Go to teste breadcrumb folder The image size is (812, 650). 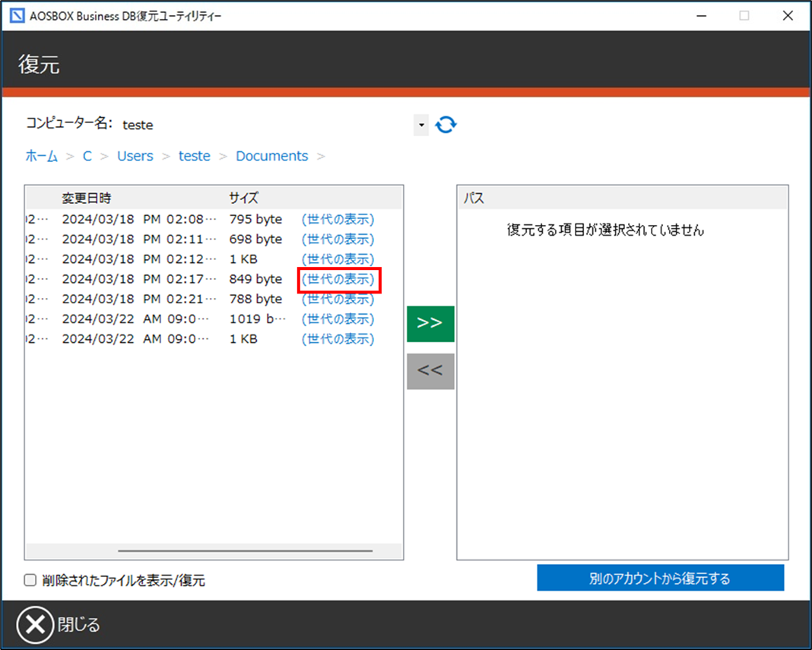194,156
